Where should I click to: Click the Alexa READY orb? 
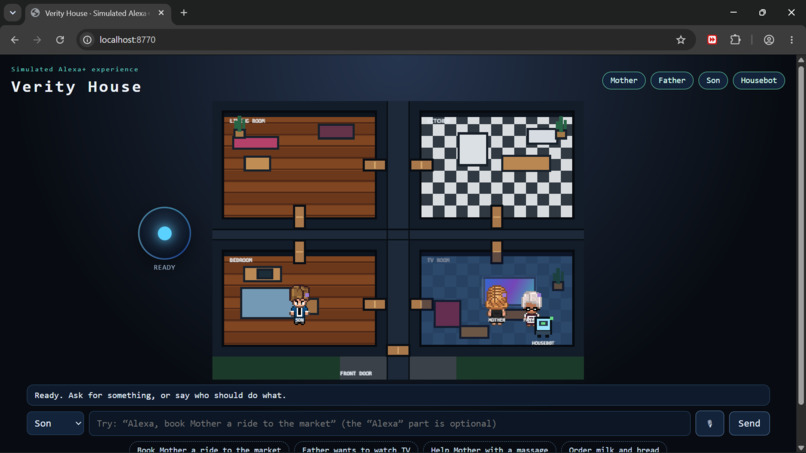(x=164, y=233)
